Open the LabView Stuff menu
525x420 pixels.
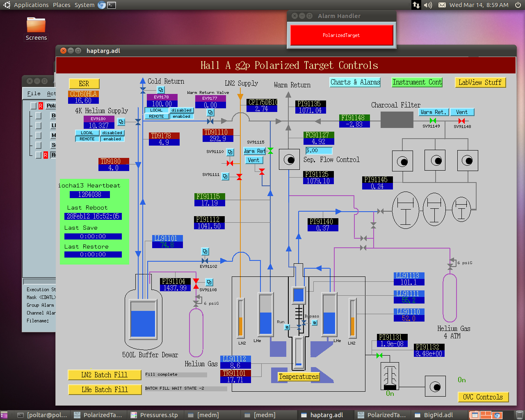tap(480, 82)
